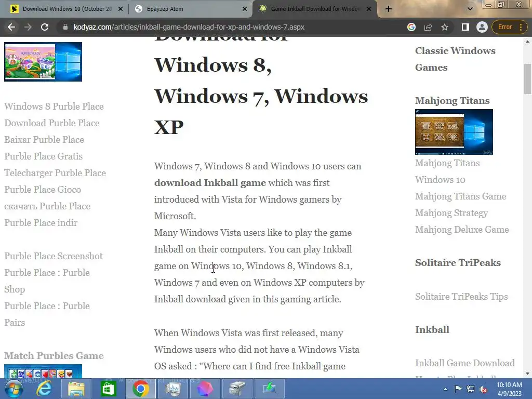Share this page using share icon
This screenshot has width=532, height=399.
coord(428,27)
